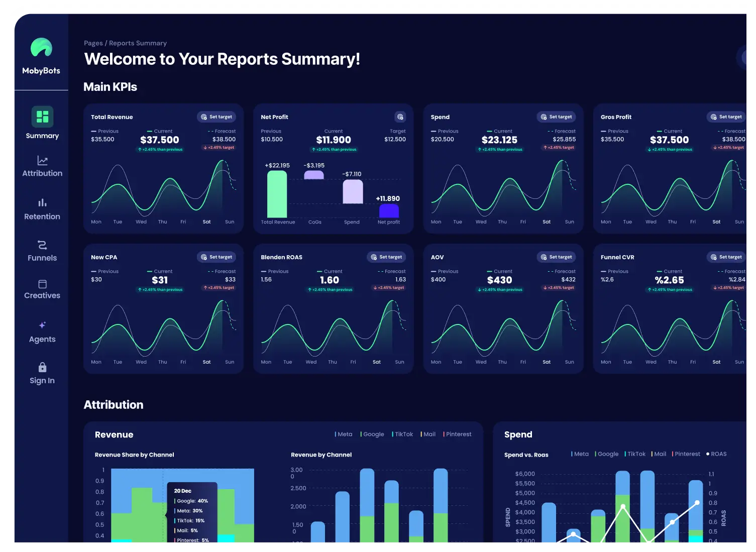Click the Pages breadcrumb link

(x=93, y=43)
